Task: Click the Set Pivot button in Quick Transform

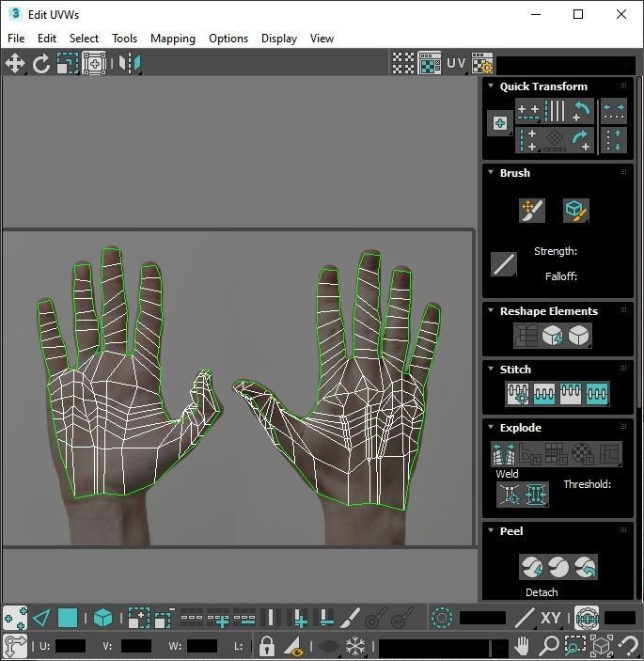Action: coord(500,123)
